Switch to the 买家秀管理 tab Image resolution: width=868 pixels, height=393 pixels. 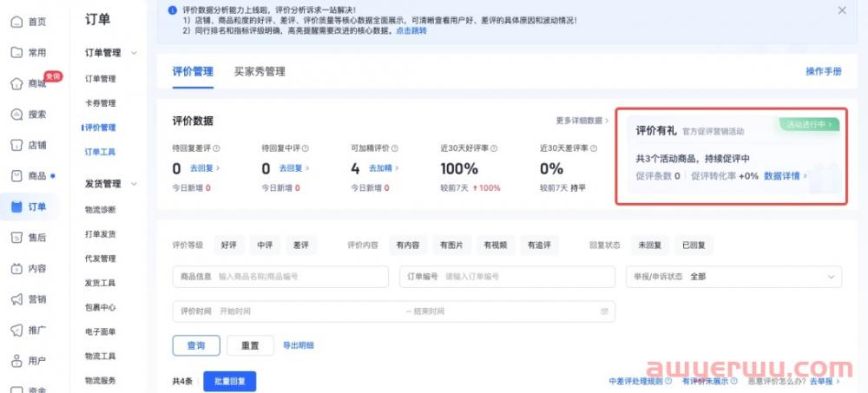[x=260, y=72]
